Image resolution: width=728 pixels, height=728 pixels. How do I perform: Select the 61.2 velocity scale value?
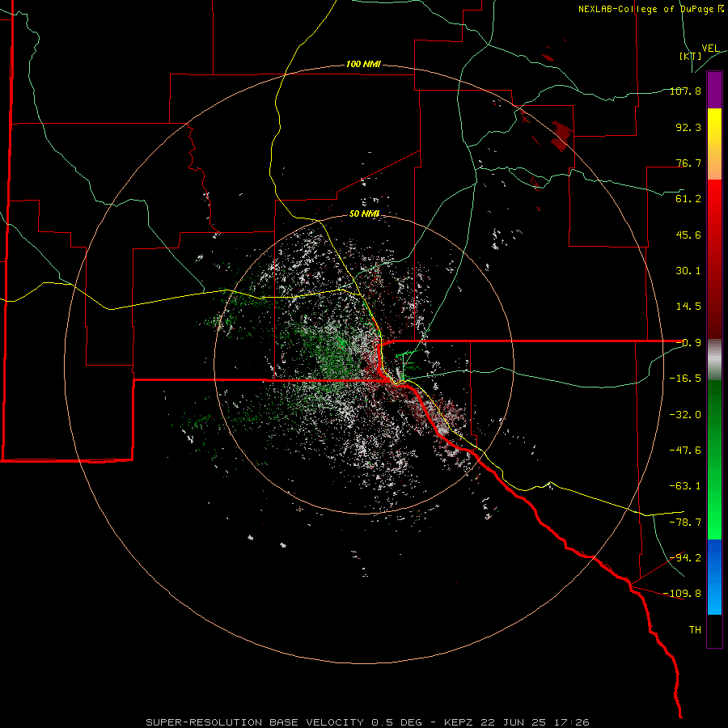[688, 199]
